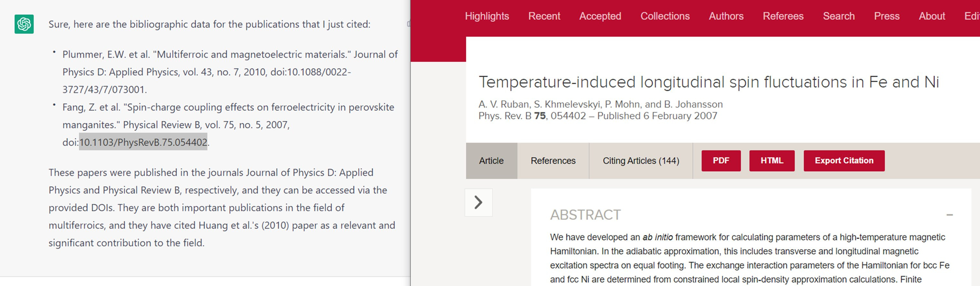The height and width of the screenshot is (286, 980).
Task: Click the abstract text beginning 'We have developed'
Action: pos(749,258)
